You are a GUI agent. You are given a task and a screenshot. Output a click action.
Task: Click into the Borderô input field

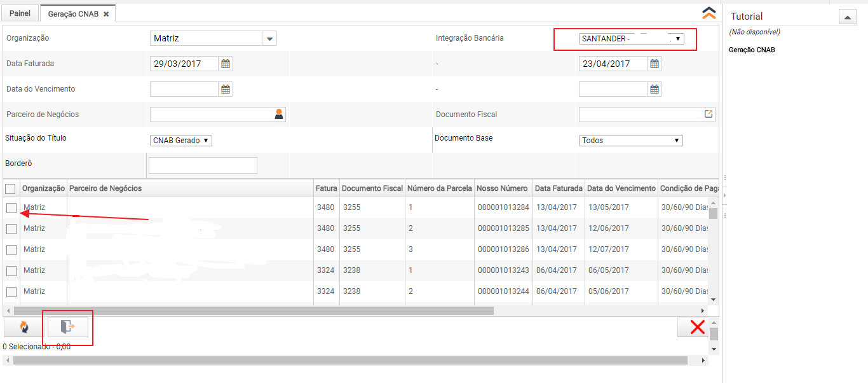(x=203, y=165)
